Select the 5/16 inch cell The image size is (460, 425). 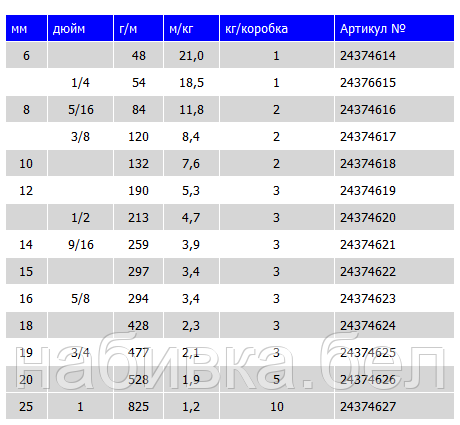pyautogui.click(x=81, y=110)
